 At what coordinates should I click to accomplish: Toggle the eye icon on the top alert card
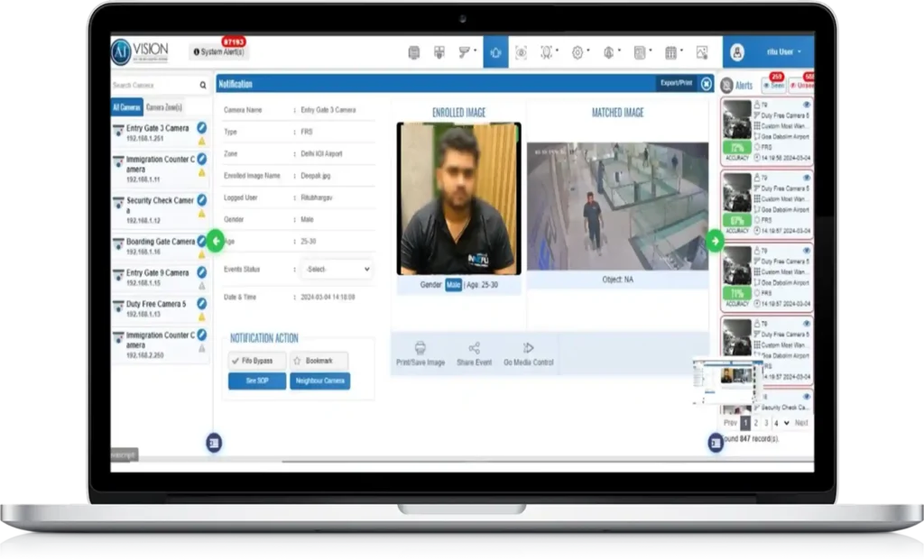[x=808, y=105]
